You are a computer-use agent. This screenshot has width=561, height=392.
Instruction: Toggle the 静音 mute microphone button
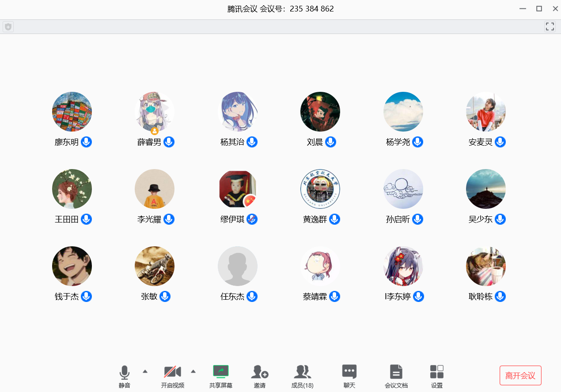pos(125,372)
